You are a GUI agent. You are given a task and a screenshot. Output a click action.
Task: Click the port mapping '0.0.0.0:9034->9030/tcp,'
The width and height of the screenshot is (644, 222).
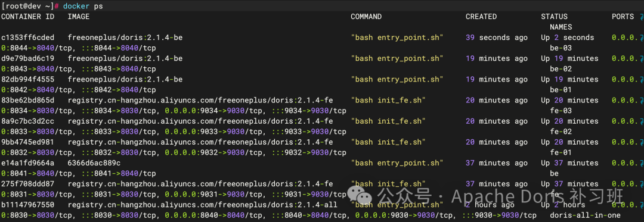216,111
